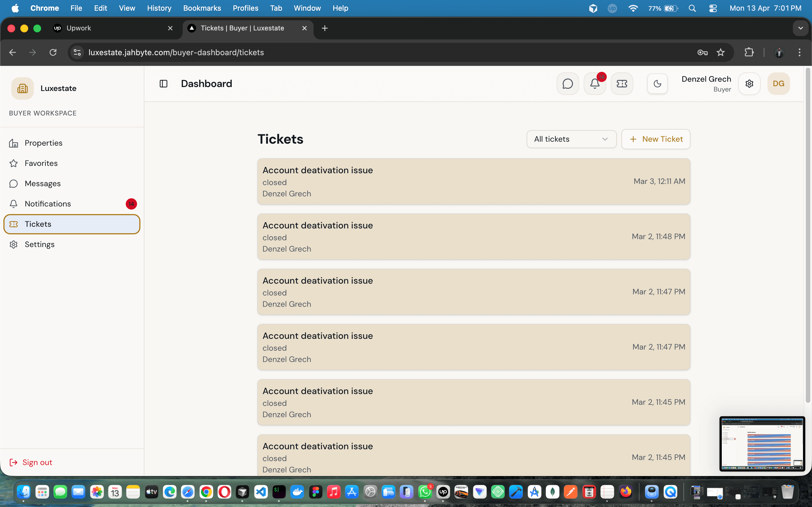Open settings gear beside Denzel Grech
The width and height of the screenshot is (812, 507).
click(x=750, y=83)
